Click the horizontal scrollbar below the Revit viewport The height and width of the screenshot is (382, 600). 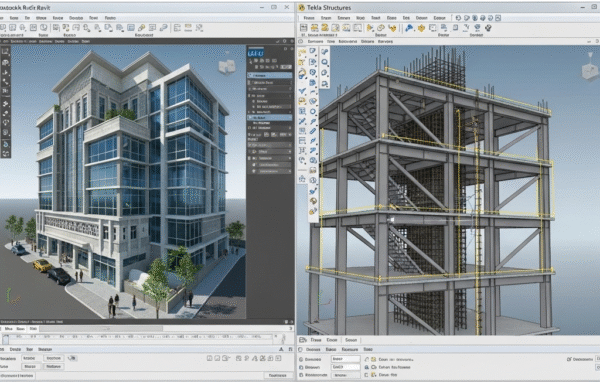coord(101,329)
